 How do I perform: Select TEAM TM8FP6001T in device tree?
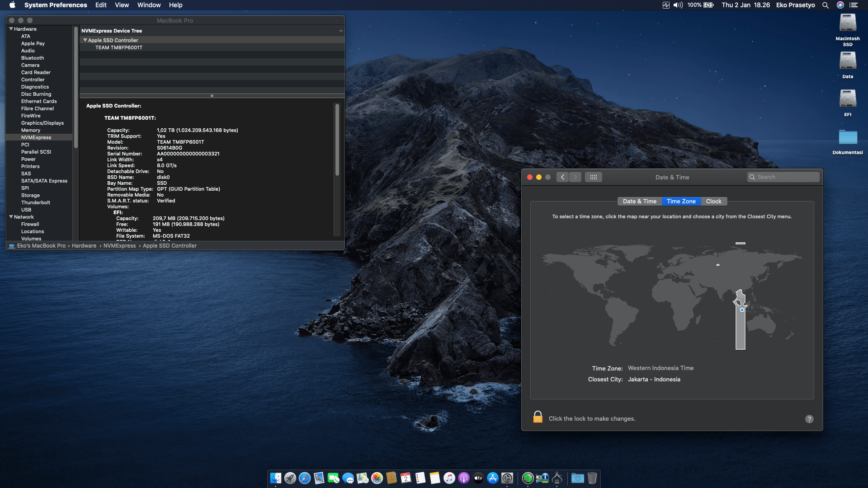119,47
